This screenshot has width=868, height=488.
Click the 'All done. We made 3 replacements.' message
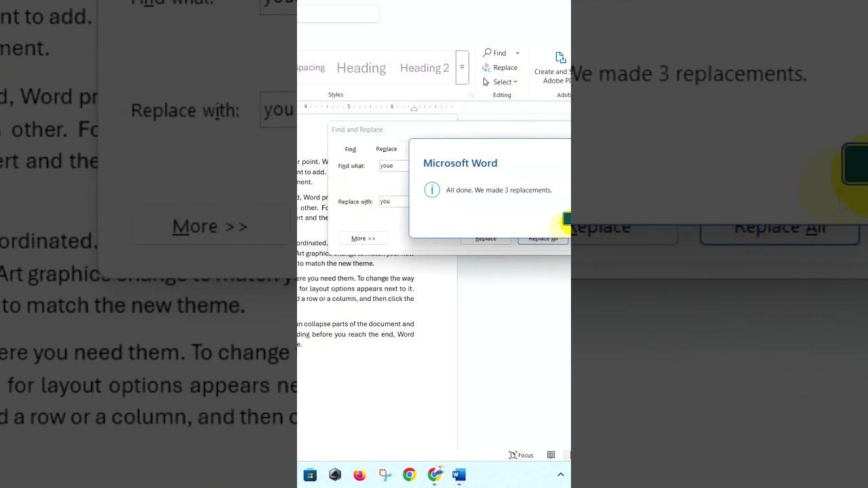pos(499,190)
